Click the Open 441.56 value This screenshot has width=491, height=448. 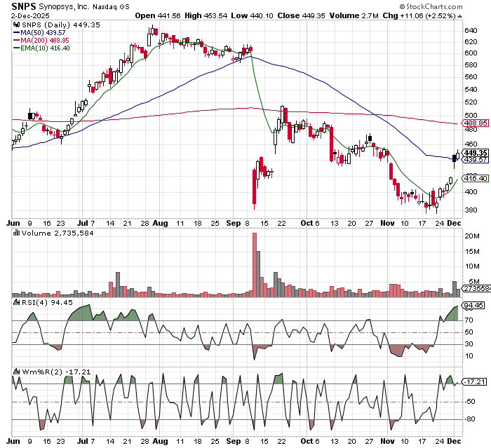point(158,15)
